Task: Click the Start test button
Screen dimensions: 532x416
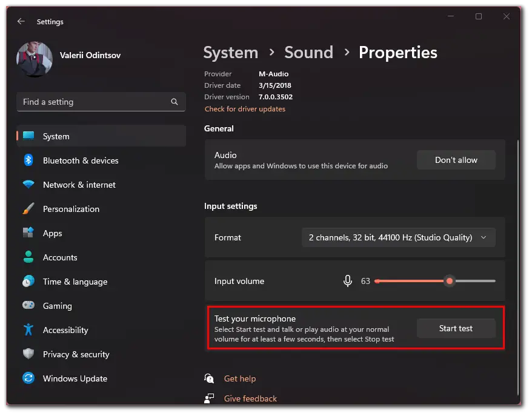Action: [456, 328]
